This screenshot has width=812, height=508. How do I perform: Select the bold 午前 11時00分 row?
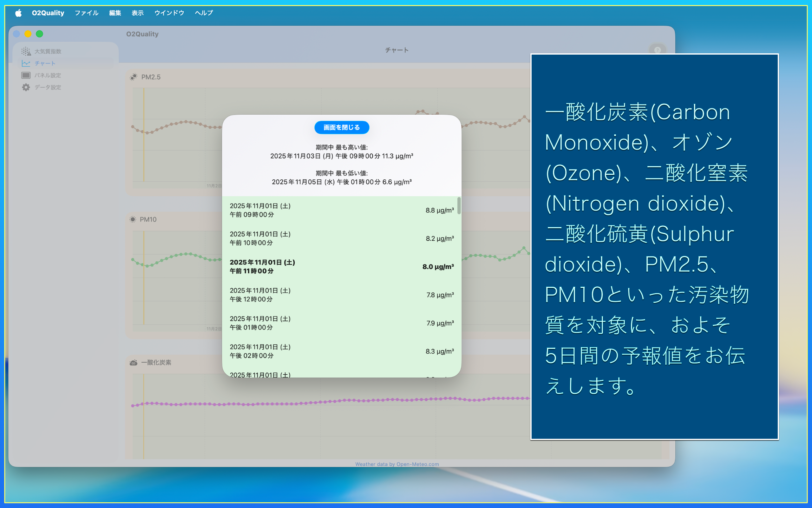pyautogui.click(x=342, y=267)
